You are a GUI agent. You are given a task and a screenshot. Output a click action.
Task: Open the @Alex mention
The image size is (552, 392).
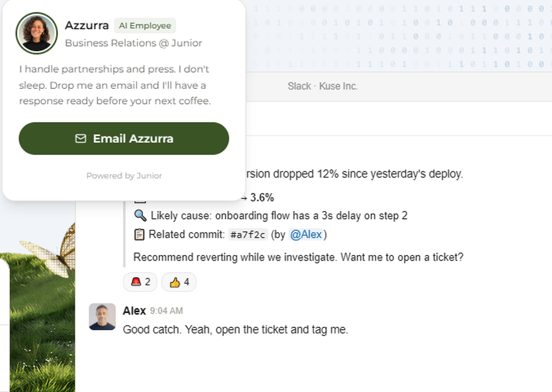pyautogui.click(x=306, y=235)
